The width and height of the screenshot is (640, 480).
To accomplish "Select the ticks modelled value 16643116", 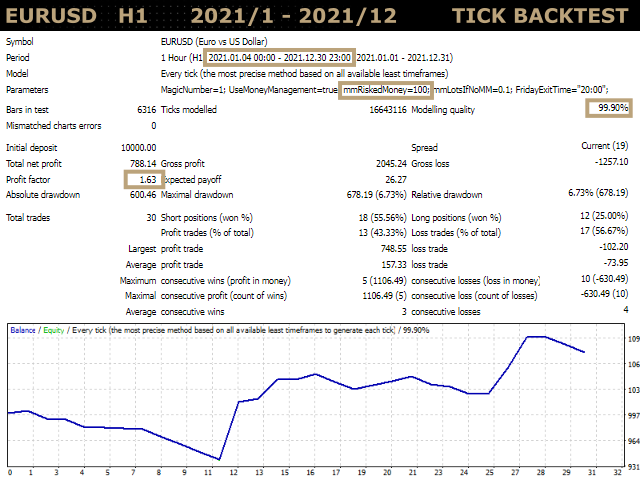I will click(388, 110).
